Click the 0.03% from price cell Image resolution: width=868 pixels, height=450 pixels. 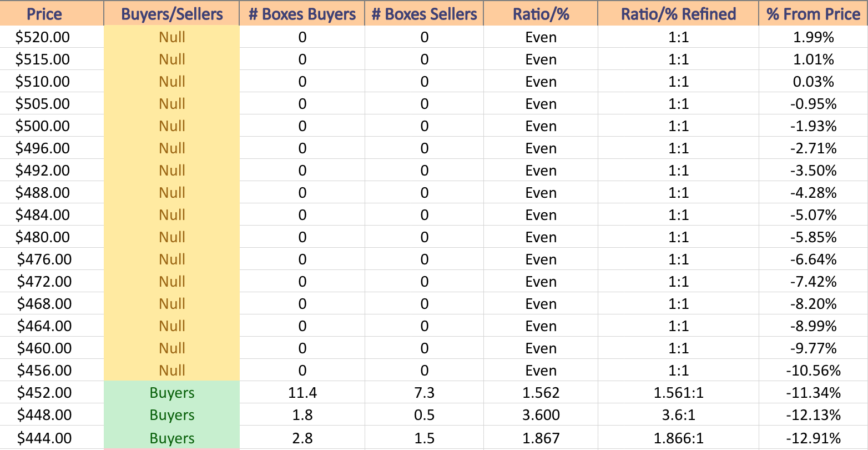[814, 82]
